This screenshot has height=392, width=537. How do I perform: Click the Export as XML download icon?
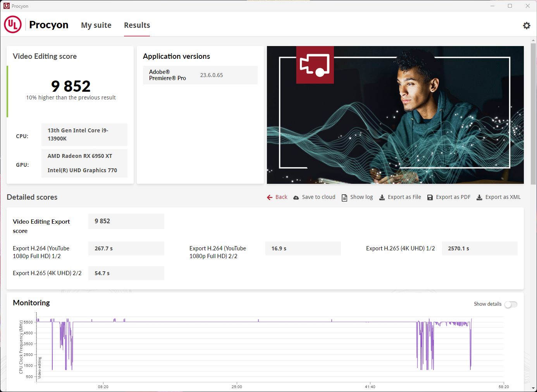coord(479,197)
